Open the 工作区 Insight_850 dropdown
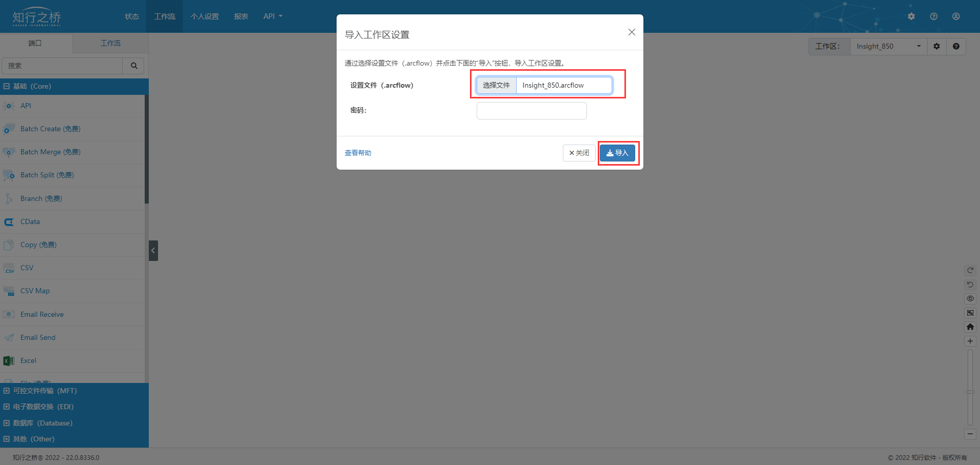The image size is (980, 465). coord(889,46)
